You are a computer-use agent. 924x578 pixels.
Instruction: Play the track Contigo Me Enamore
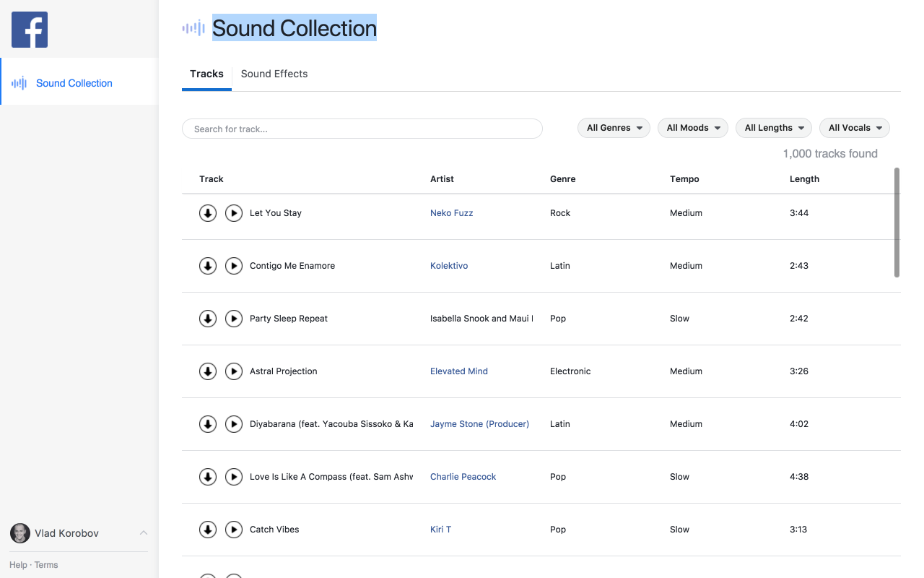tap(234, 265)
